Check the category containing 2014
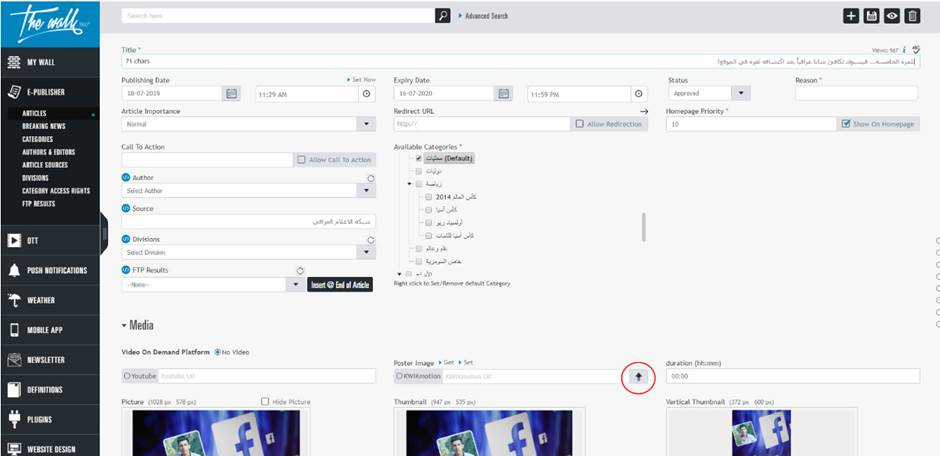Screen dimensions: 940x456 [428, 197]
